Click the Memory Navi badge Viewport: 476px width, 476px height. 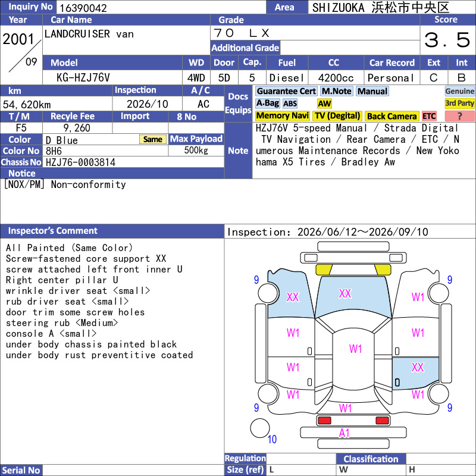pyautogui.click(x=282, y=116)
